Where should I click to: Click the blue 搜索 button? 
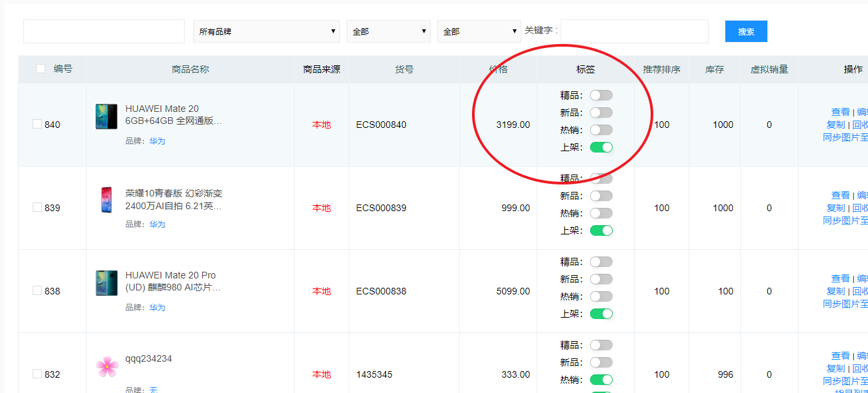[x=746, y=31]
